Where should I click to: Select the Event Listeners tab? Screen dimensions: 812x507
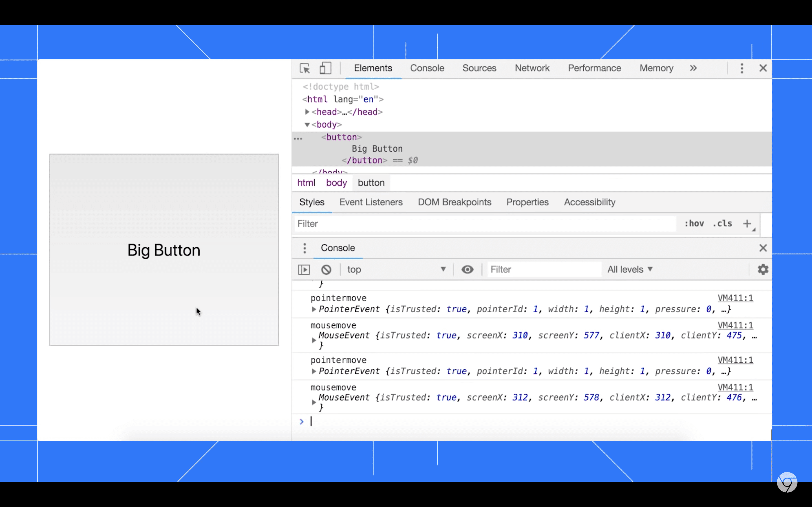(371, 202)
